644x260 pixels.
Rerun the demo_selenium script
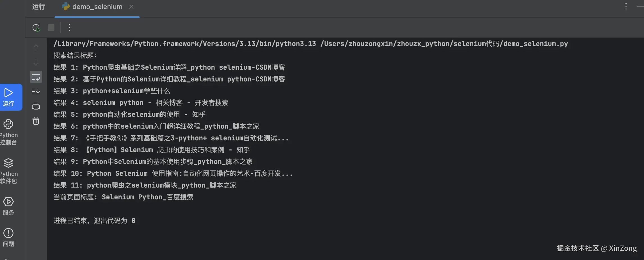tap(36, 28)
